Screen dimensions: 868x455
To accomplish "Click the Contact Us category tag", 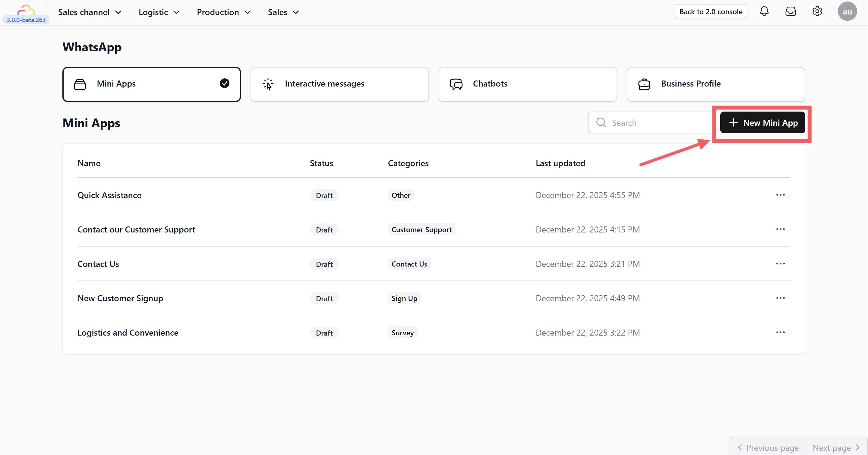I will pos(409,264).
